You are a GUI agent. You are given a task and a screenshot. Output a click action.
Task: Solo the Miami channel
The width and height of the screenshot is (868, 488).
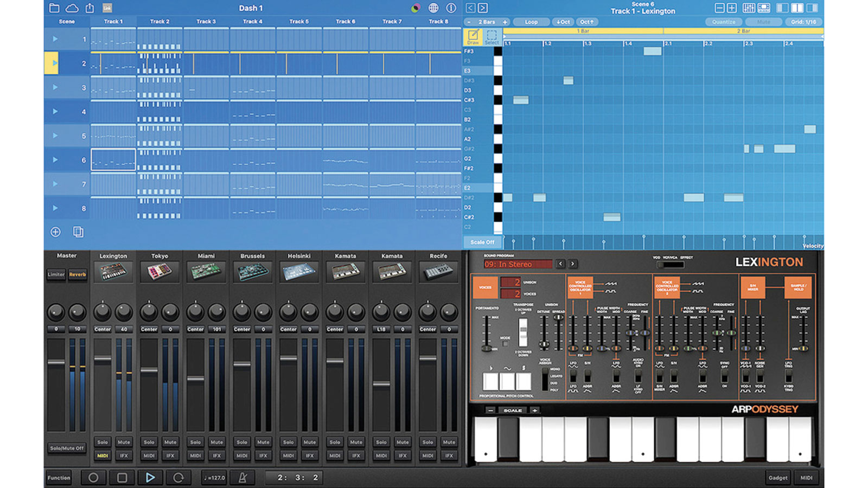pos(195,442)
